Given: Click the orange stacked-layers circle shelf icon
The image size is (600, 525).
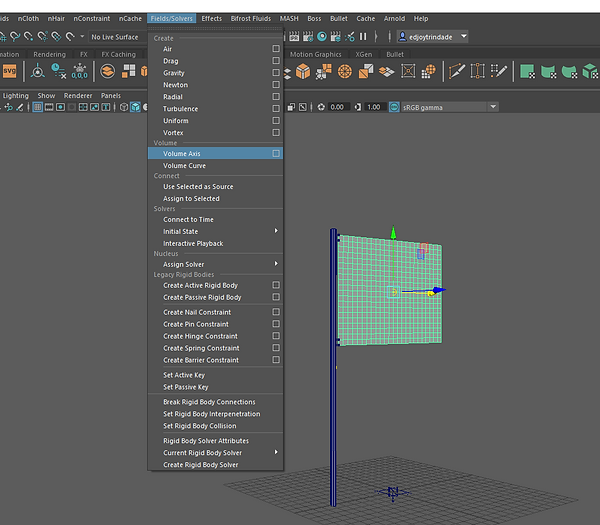Looking at the screenshot, I should click(x=108, y=71).
